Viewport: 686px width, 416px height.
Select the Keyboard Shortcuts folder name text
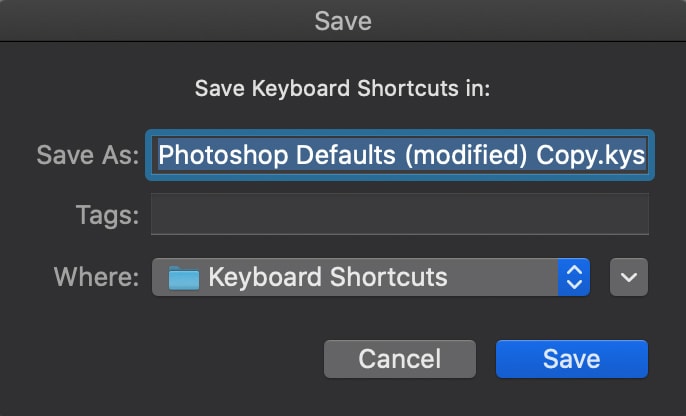328,277
